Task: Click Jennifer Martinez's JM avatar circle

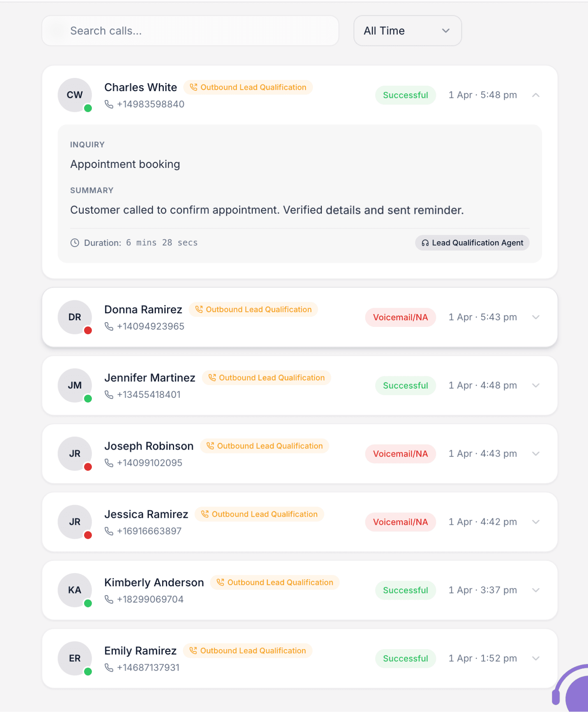Action: [x=74, y=386]
